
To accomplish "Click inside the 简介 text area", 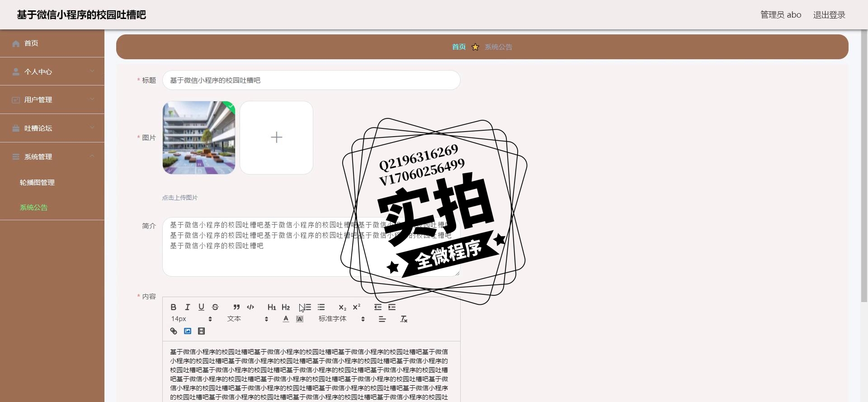I will pyautogui.click(x=311, y=246).
